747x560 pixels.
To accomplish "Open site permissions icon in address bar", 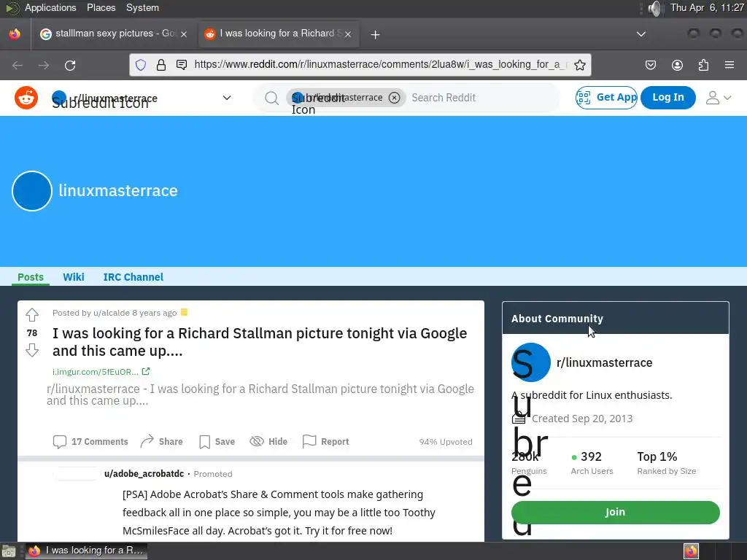I will pyautogui.click(x=182, y=65).
